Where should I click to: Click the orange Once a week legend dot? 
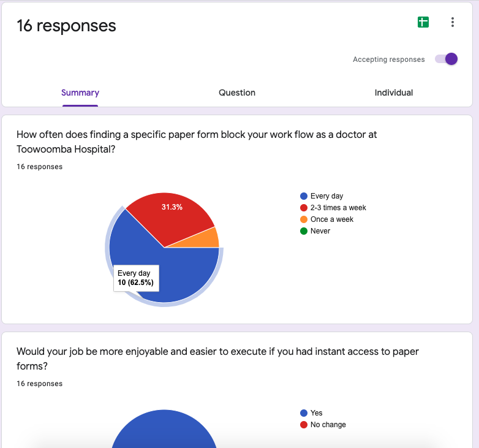304,219
